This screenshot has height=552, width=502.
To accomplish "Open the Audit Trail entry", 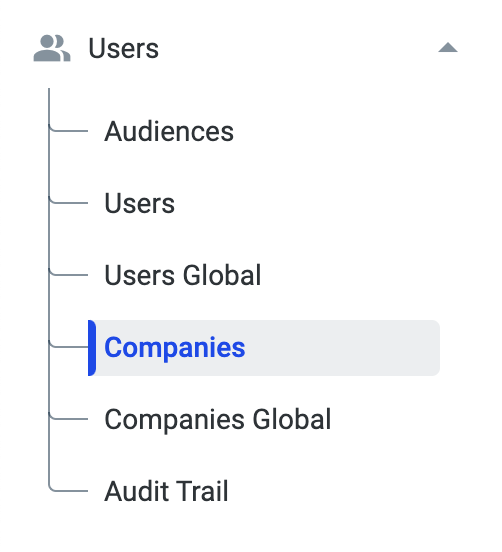I will coord(166,491).
